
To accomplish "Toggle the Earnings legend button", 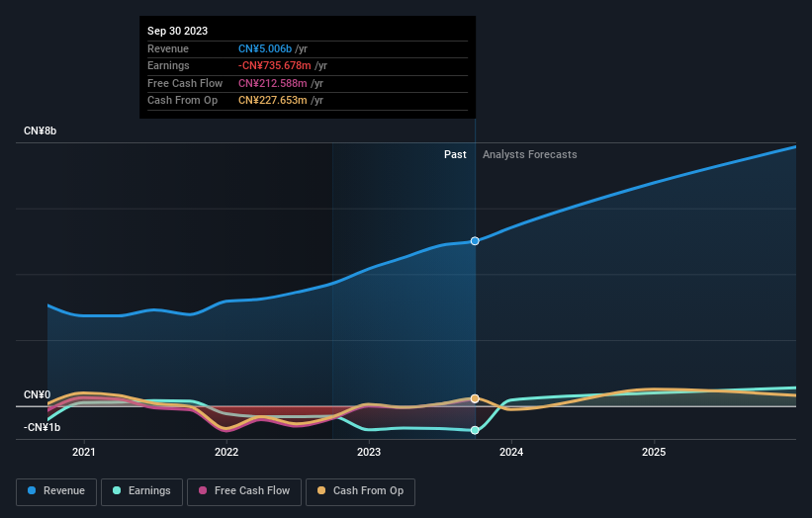I will (141, 491).
